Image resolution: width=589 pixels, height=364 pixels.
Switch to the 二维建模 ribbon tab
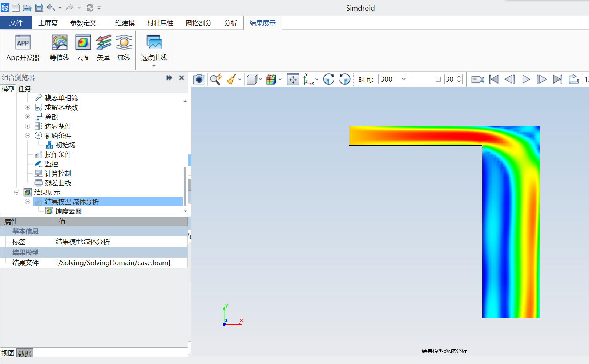(x=122, y=23)
